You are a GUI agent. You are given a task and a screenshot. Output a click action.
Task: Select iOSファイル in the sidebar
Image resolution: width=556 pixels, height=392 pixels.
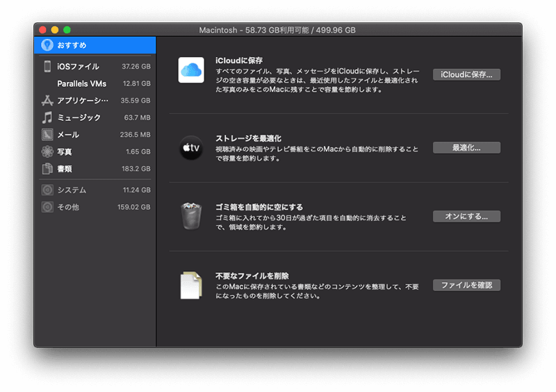95,66
